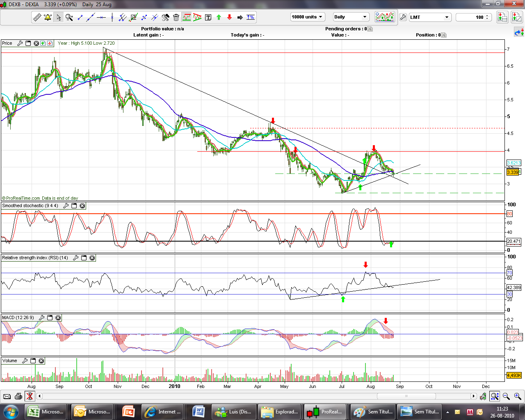Click the Position close icon
Viewport: 525px width, 420px height.
point(443,35)
